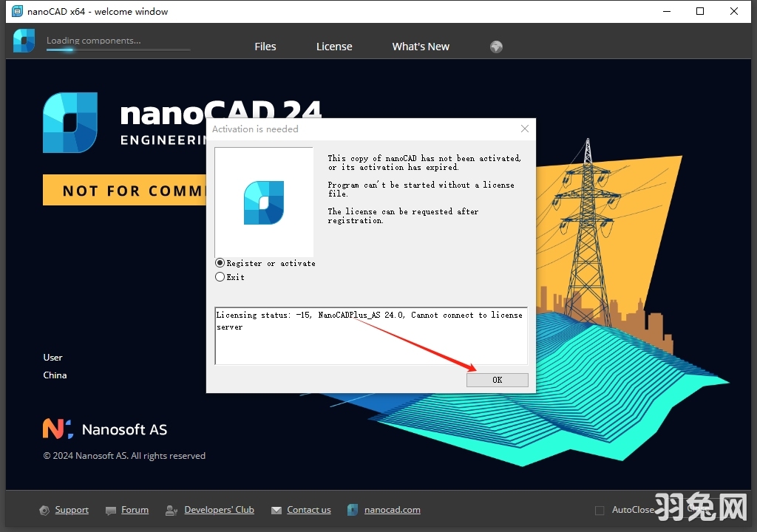Switch to the License tab
Image resolution: width=757 pixels, height=532 pixels.
tap(333, 46)
